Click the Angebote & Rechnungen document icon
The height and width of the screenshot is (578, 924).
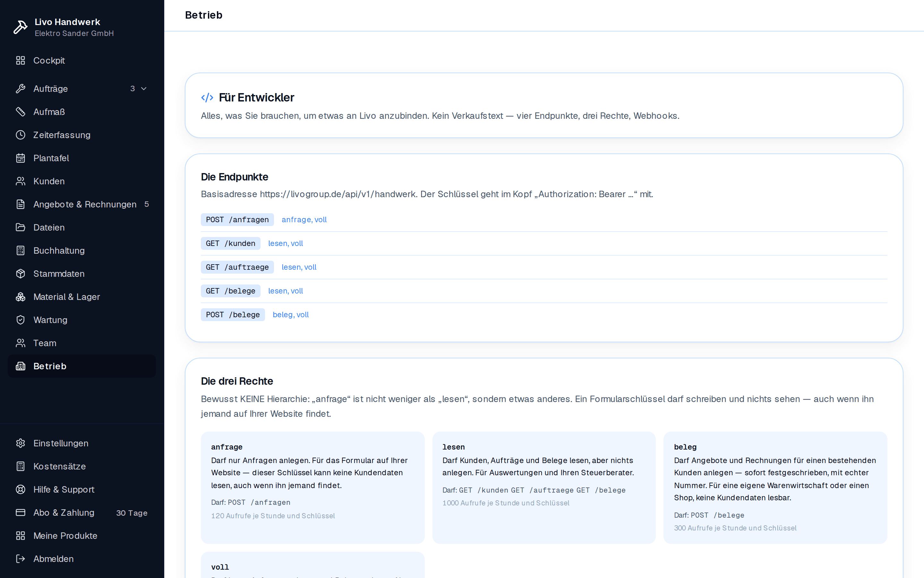[21, 204]
